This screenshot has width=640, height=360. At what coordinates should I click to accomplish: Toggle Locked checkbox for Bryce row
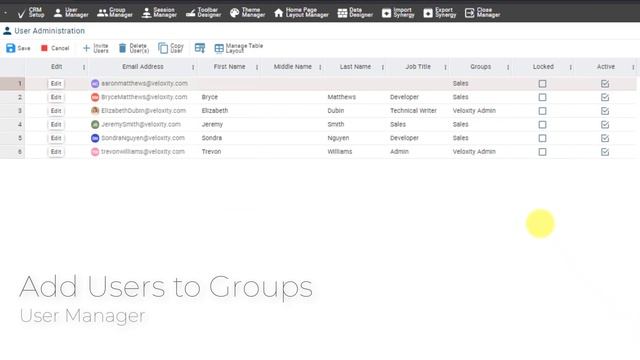click(x=542, y=97)
